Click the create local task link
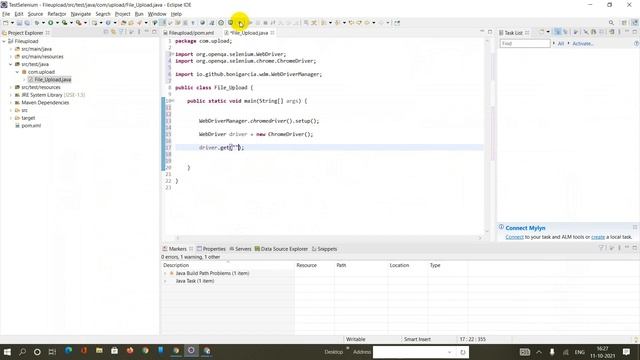The width and height of the screenshot is (640, 360). coord(598,237)
